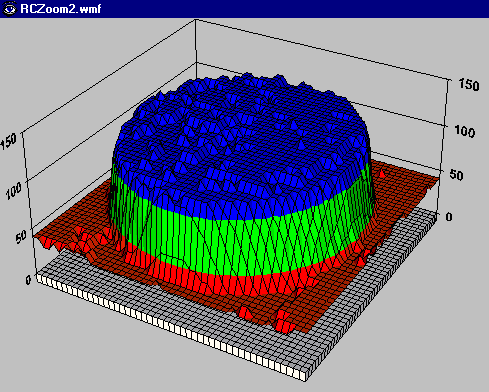Click the red spike on the front plane edge
The image size is (489, 392).
coord(283,321)
